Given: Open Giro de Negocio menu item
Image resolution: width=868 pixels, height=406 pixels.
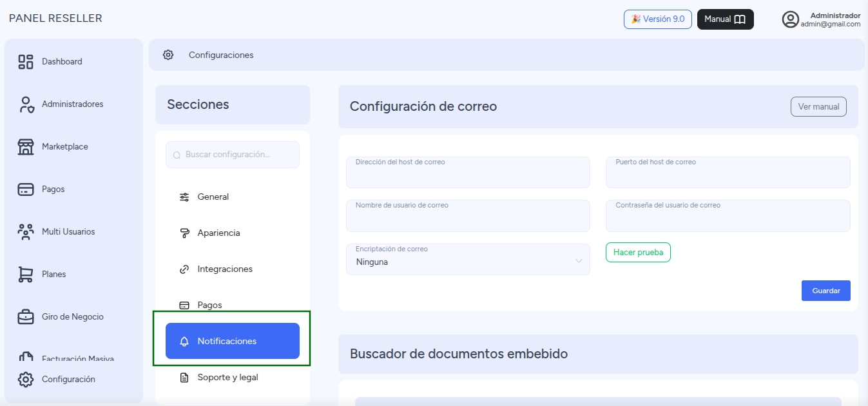Looking at the screenshot, I should pos(73,317).
